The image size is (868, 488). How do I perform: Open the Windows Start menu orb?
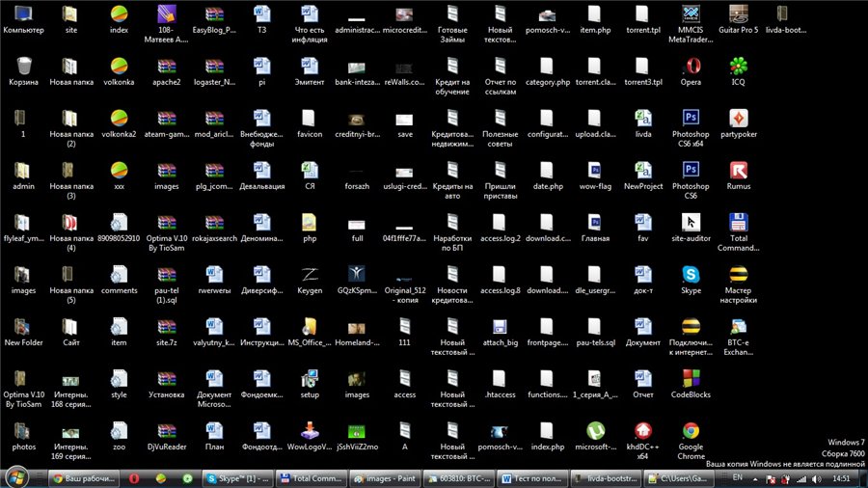[x=17, y=476]
